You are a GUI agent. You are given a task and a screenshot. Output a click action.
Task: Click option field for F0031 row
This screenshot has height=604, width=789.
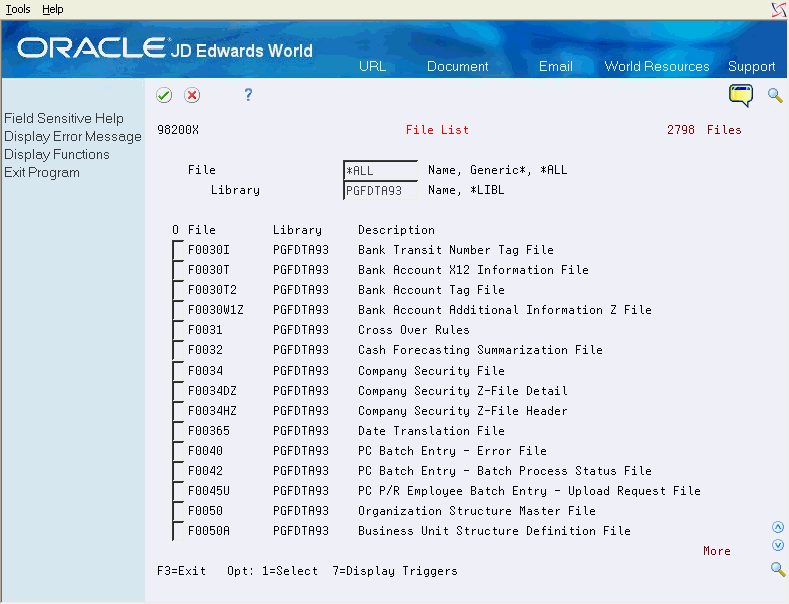point(178,330)
